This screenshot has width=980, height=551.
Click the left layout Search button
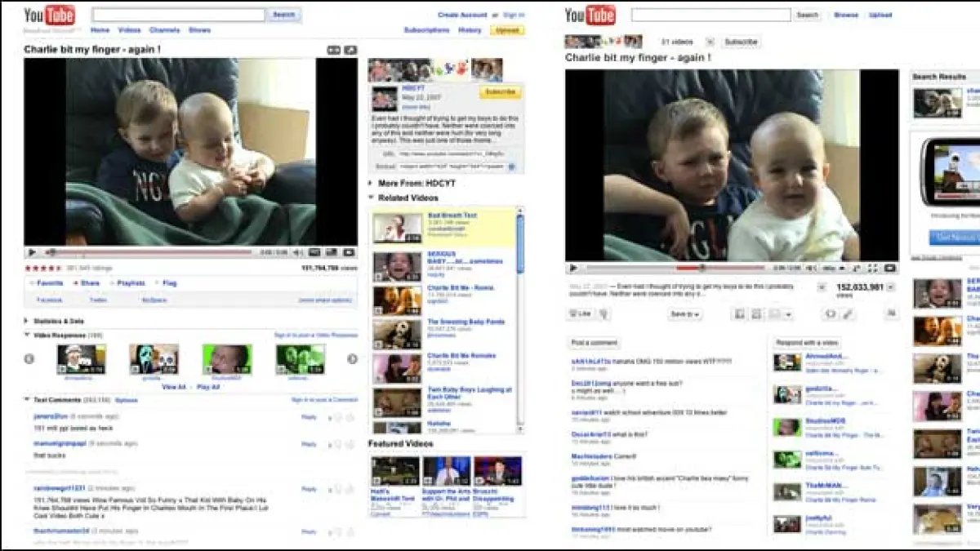click(283, 15)
